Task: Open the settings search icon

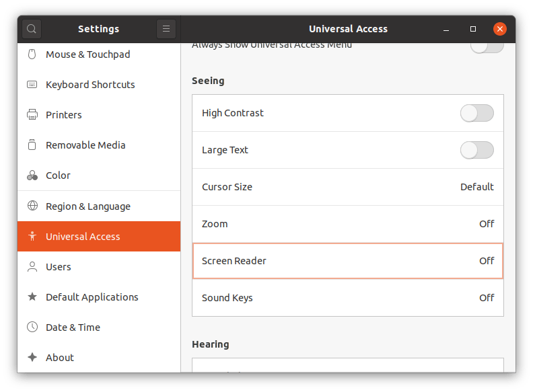Action: [x=32, y=29]
